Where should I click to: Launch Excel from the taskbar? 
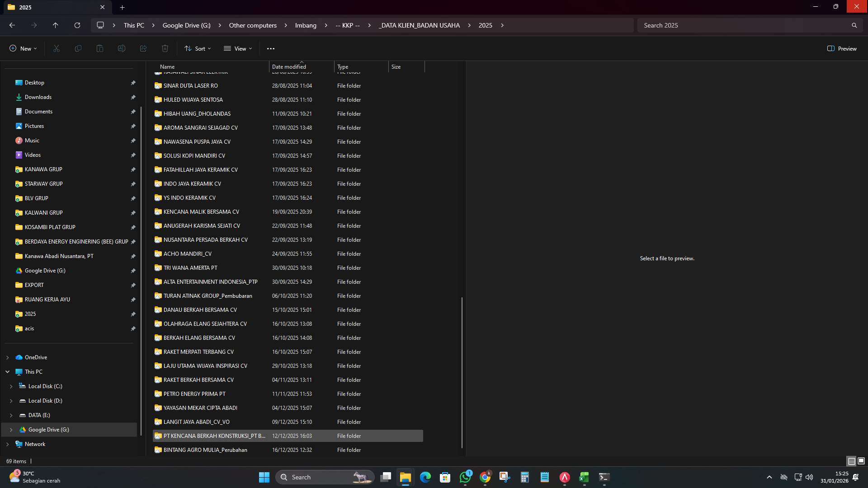(x=583, y=477)
